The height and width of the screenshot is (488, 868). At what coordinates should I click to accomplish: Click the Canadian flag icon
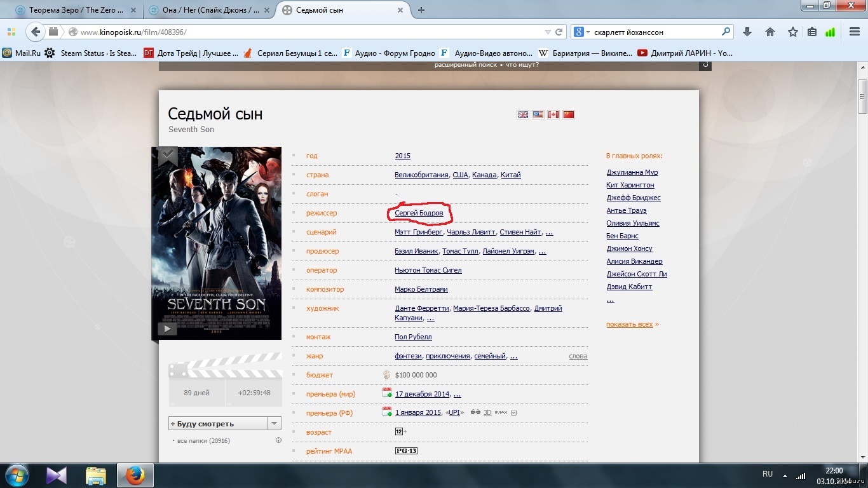point(553,115)
